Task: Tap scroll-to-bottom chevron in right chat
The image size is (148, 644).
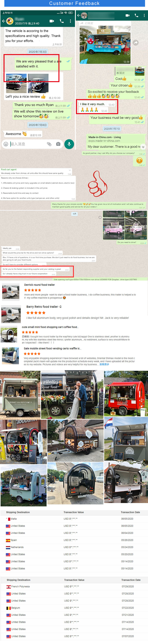Action: click(143, 147)
